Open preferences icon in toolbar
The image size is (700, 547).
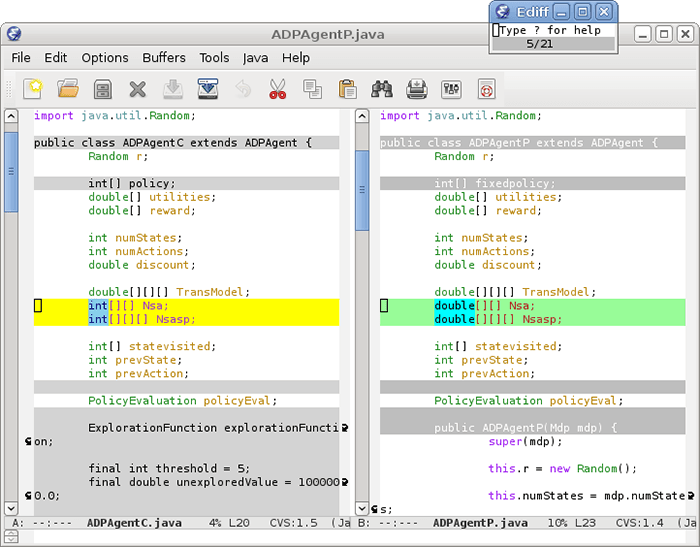(x=451, y=89)
